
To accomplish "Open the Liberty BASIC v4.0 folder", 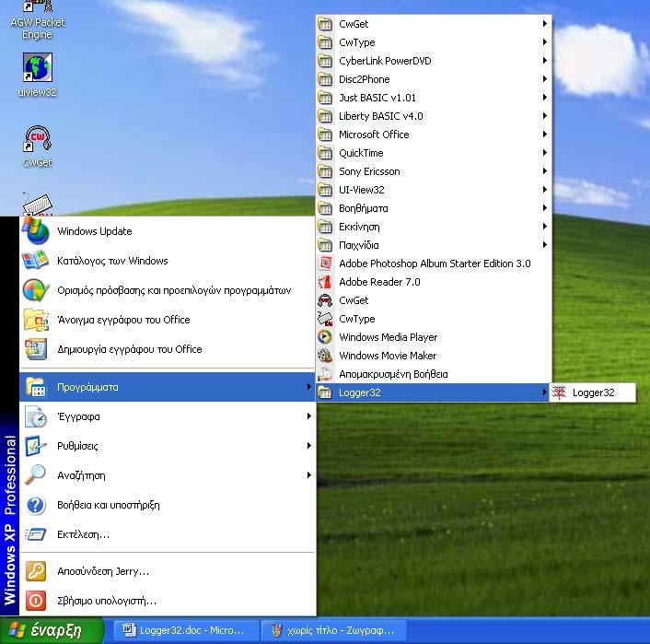I will [x=434, y=116].
